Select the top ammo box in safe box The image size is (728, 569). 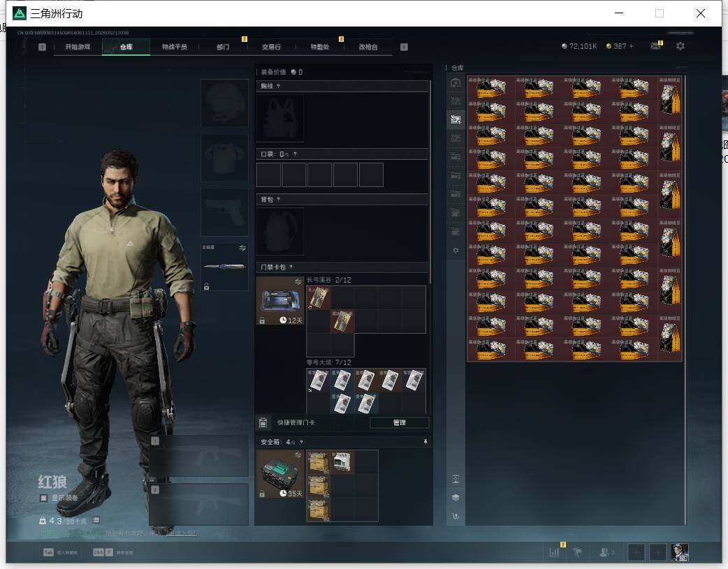[319, 461]
